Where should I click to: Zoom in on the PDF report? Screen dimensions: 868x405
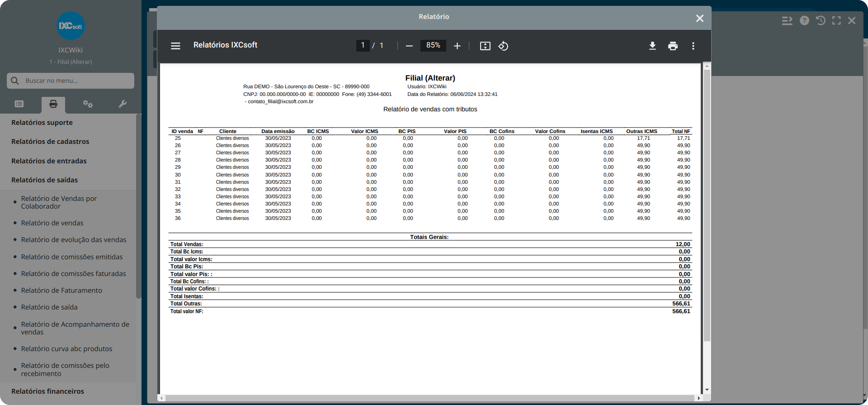(x=457, y=46)
